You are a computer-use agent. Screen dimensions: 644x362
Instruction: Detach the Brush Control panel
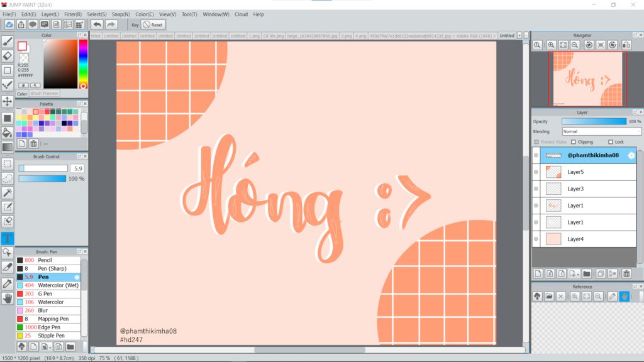pyautogui.click(x=79, y=156)
